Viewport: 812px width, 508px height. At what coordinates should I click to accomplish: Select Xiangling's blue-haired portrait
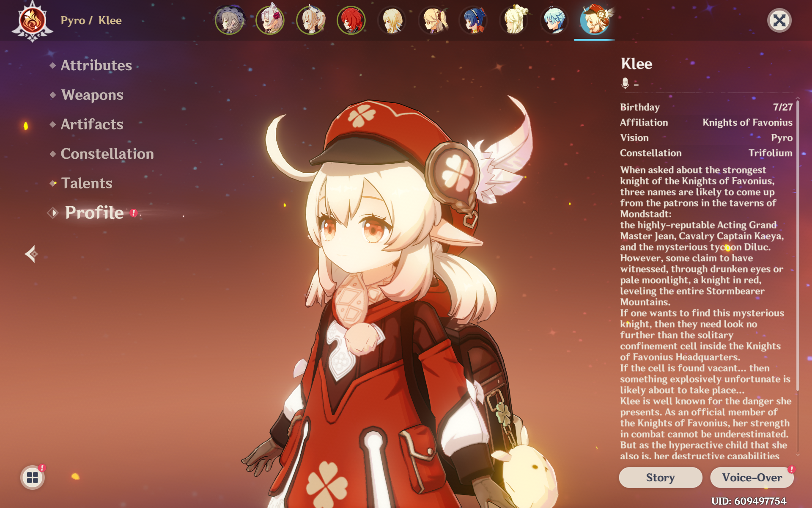473,20
